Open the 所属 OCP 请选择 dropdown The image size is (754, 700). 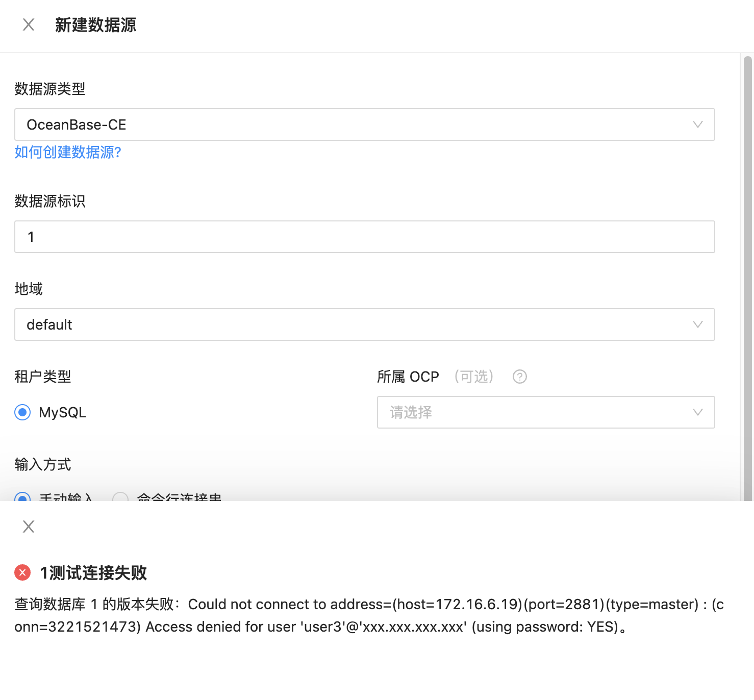(x=546, y=412)
